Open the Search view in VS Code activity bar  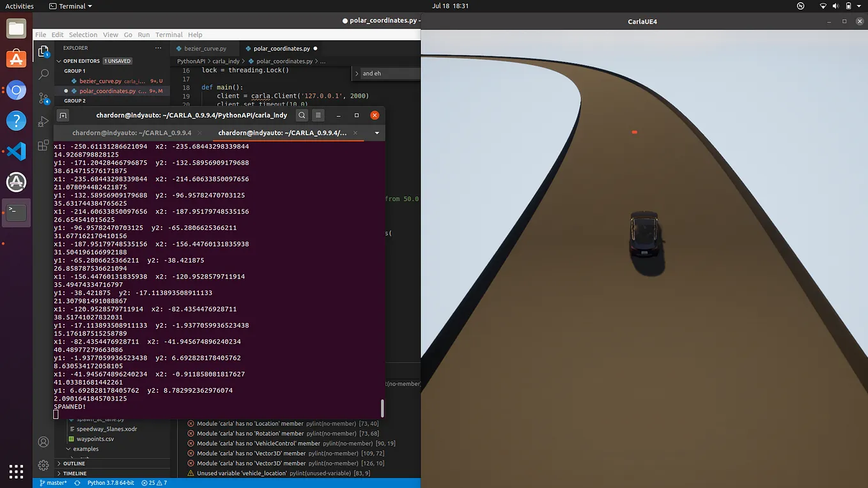click(x=43, y=75)
